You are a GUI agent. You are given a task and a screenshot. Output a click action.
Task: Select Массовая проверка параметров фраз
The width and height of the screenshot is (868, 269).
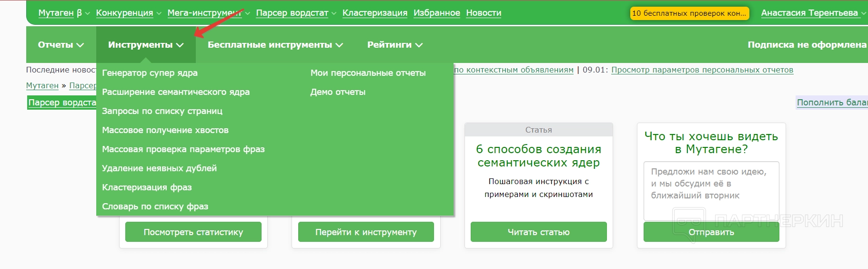[183, 149]
